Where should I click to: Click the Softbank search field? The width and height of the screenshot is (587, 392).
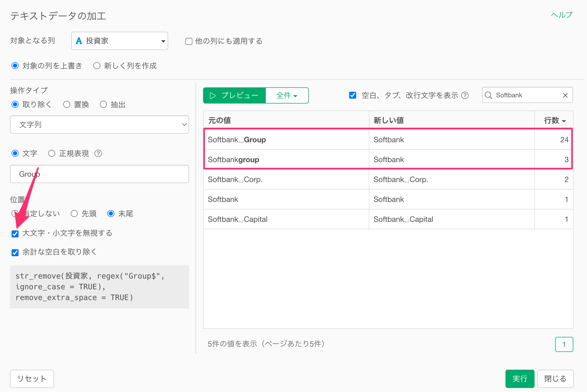pos(527,95)
